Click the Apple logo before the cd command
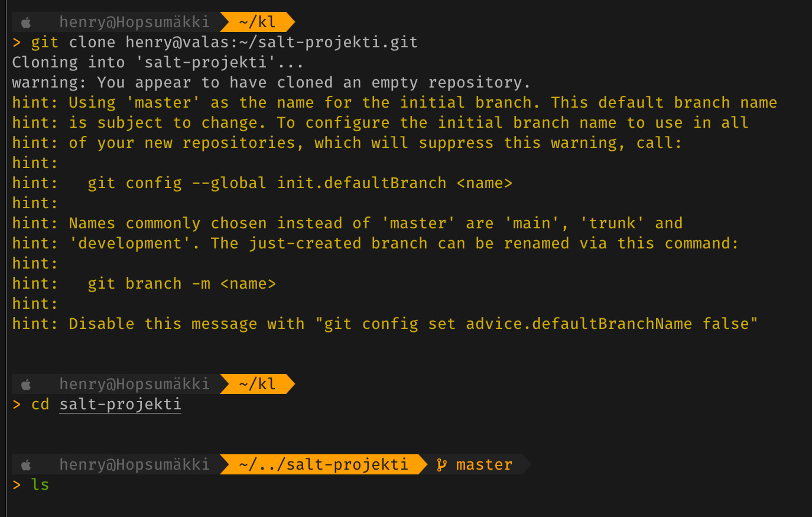Image resolution: width=812 pixels, height=517 pixels. point(26,384)
